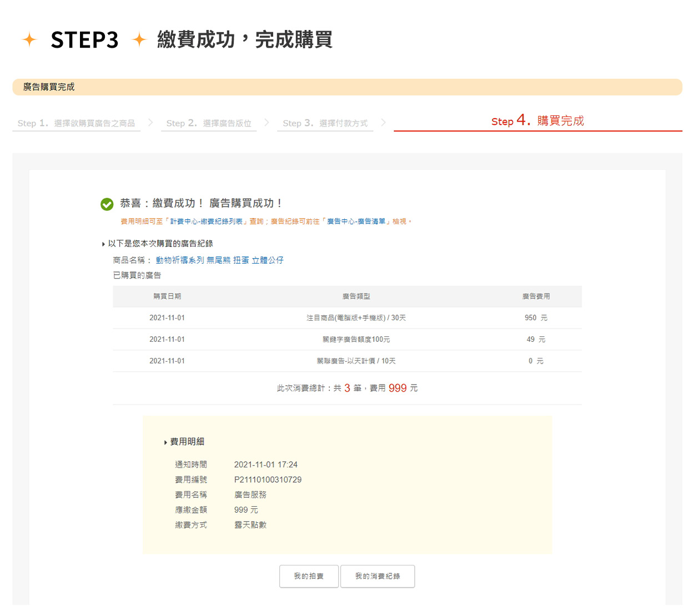
Task: Go back to Step 1 選擇欲購買廣告之商品
Action: tap(76, 123)
